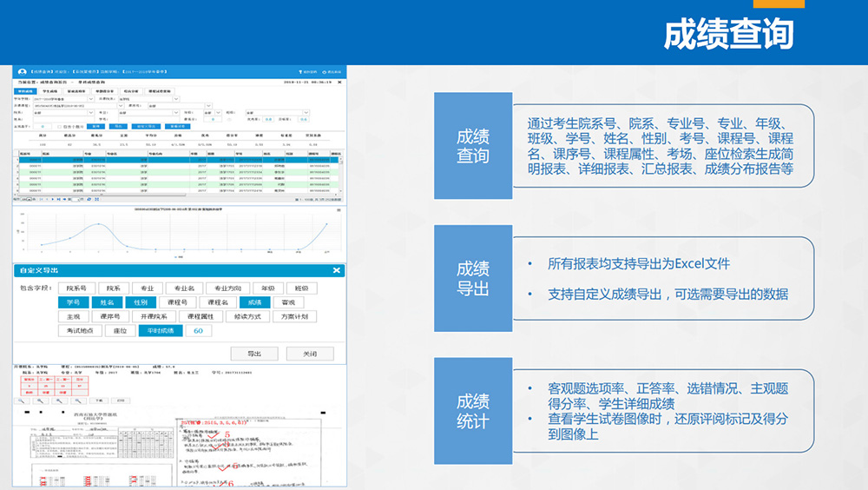Toggle the 学号 field selection
Image resolution: width=868 pixels, height=490 pixels.
pos(73,302)
